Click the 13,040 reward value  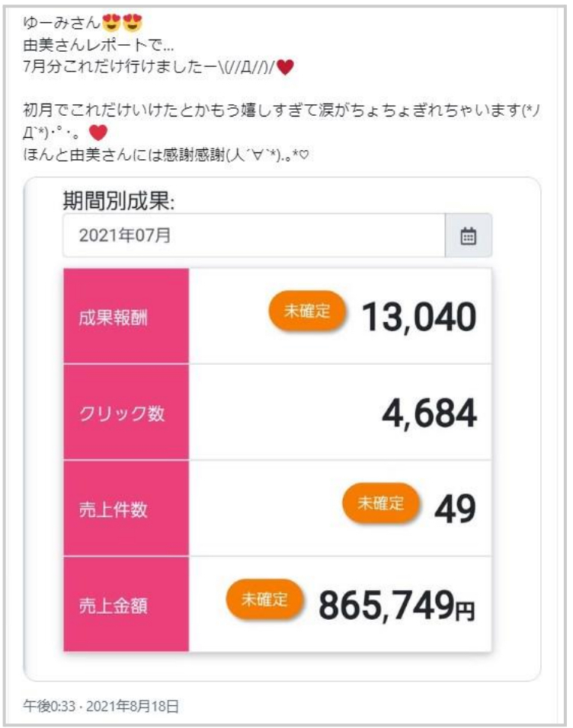pos(419,317)
